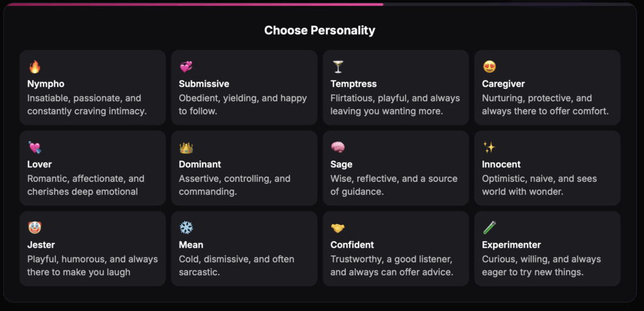Choose Mean's 'Cold, dismissive' description

[x=236, y=266]
